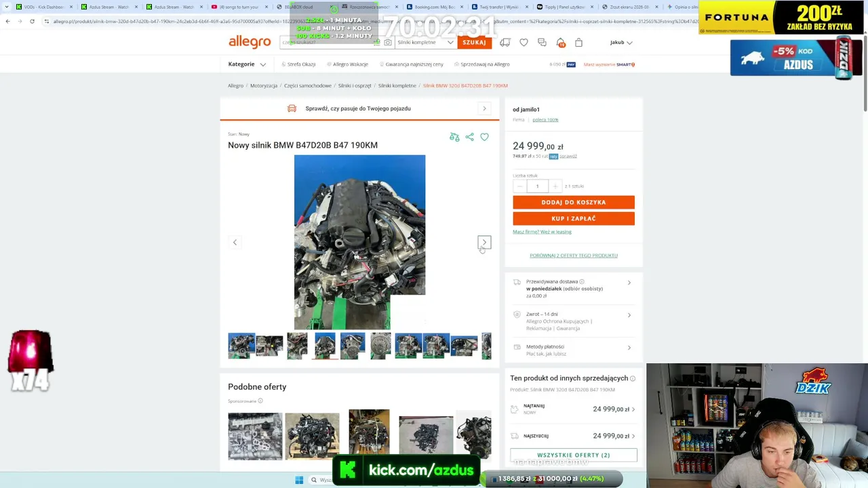
Task: Open the Strefa Okazji link
Action: (298, 64)
